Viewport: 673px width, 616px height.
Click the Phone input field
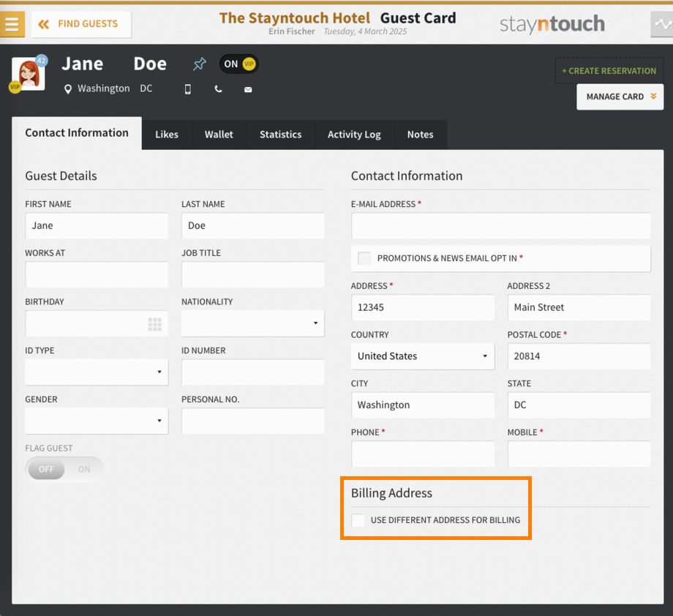point(423,454)
